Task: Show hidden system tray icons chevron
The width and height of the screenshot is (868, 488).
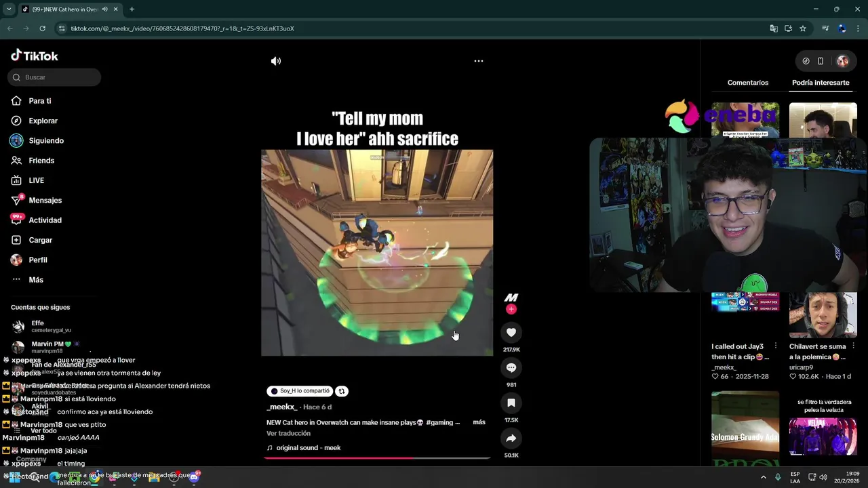Action: pyautogui.click(x=764, y=477)
